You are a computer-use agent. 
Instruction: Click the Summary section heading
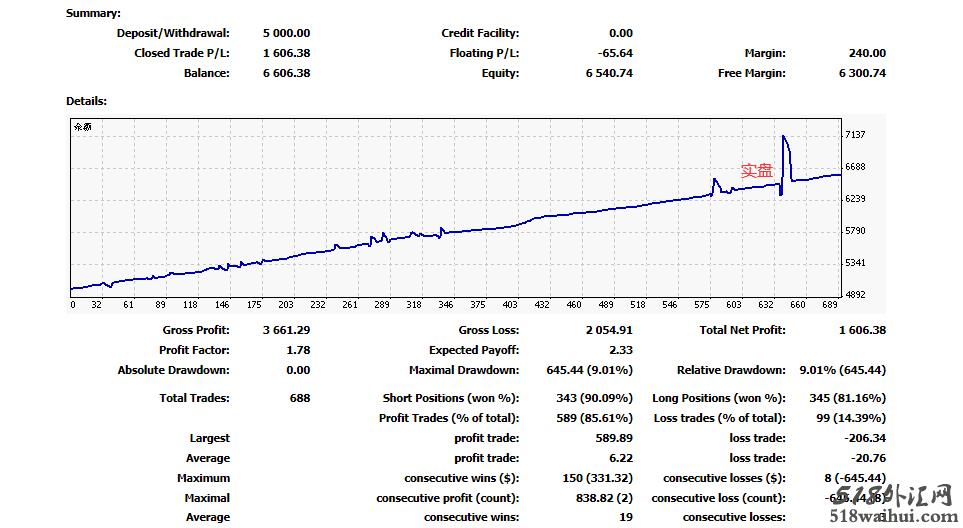(93, 13)
